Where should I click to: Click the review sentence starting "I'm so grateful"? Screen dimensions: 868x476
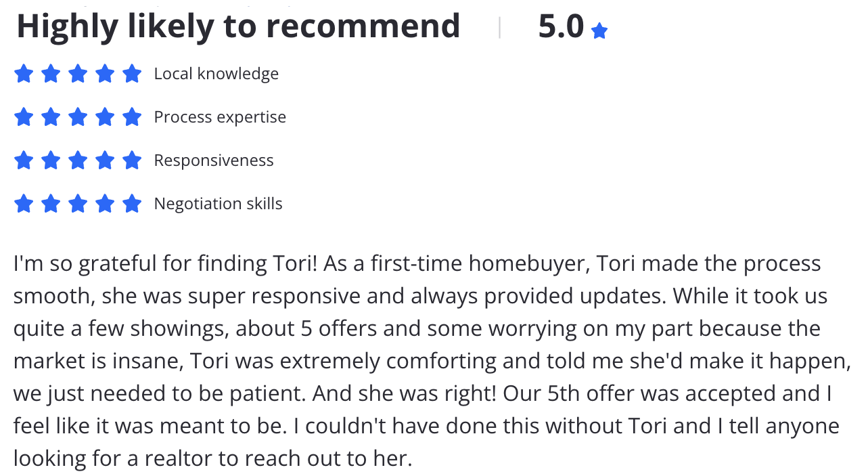pos(165,263)
